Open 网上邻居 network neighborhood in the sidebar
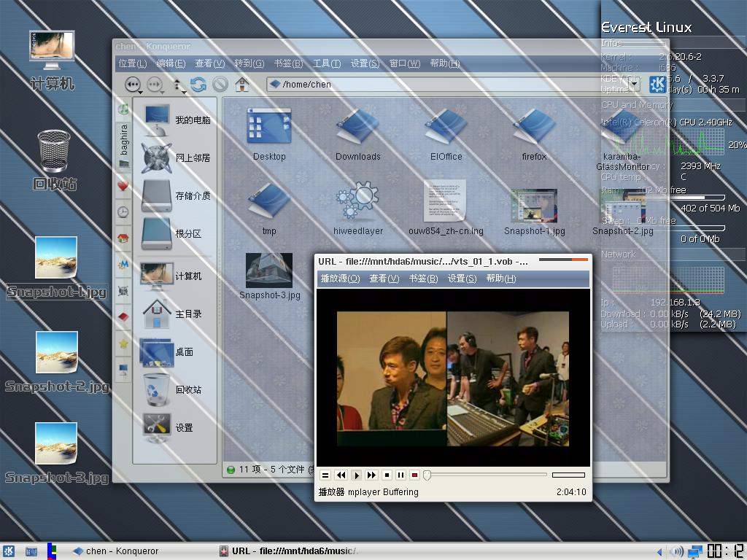Viewport: 747px width, 560px height. 176,157
